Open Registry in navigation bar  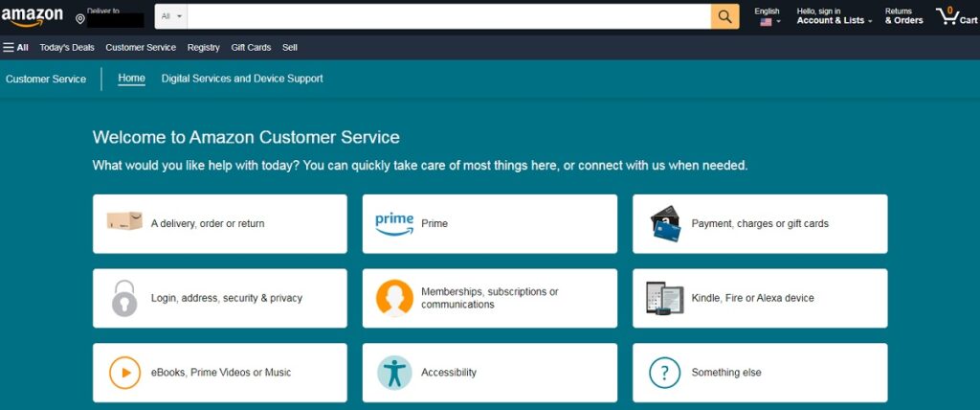click(x=203, y=48)
